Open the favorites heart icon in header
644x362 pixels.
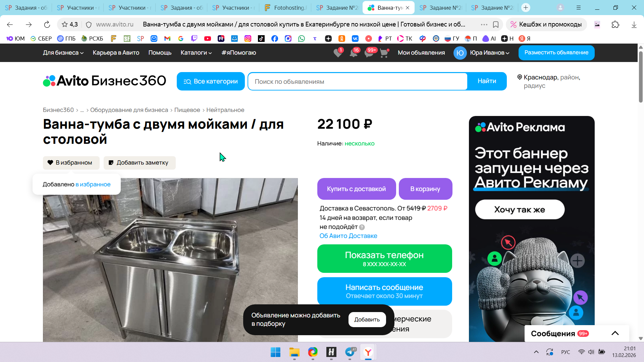click(338, 53)
